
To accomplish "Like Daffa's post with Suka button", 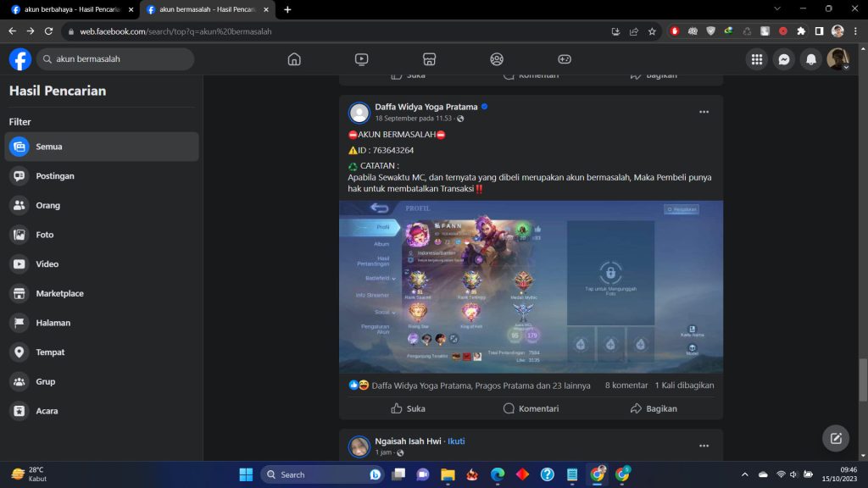I will 408,408.
